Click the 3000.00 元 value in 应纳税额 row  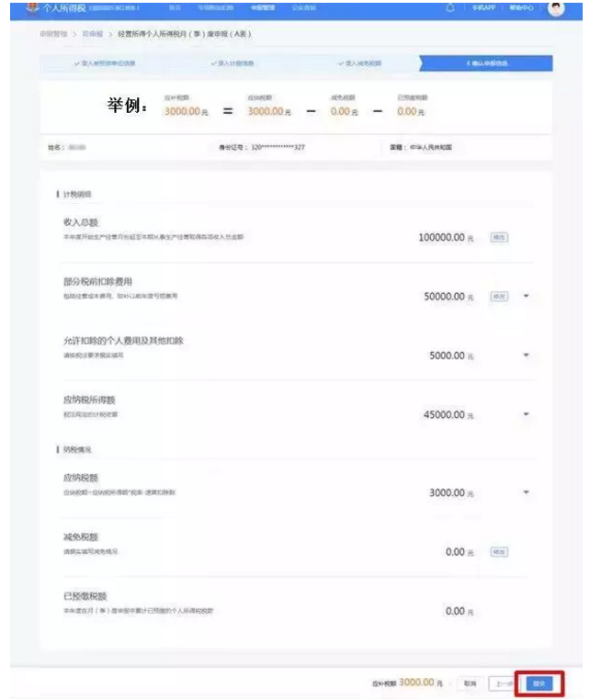tap(451, 493)
